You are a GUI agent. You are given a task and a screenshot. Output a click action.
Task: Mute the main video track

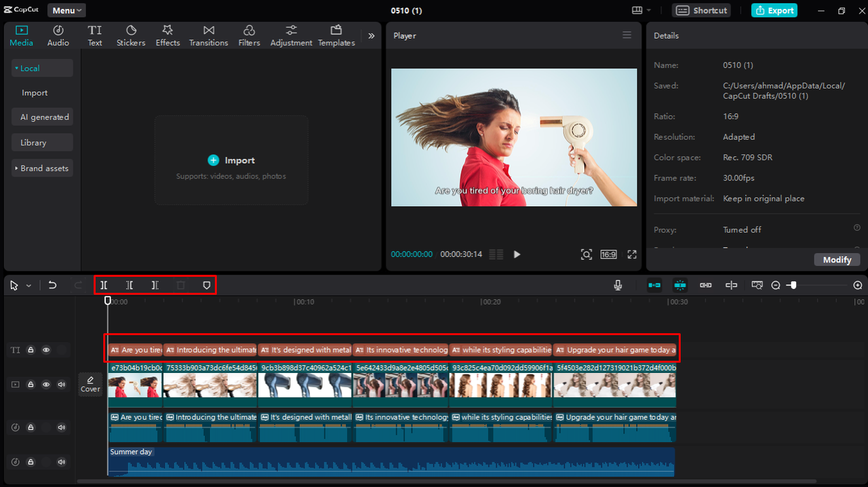pyautogui.click(x=62, y=385)
